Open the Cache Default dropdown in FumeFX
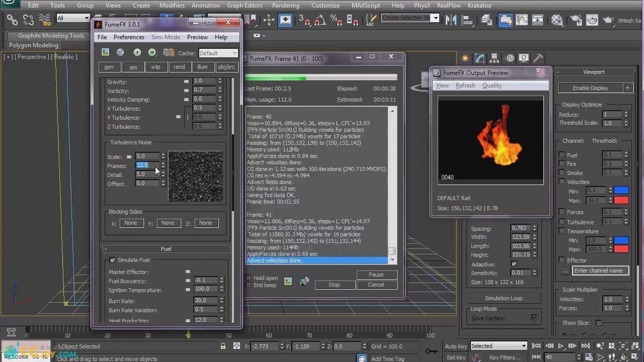The height and width of the screenshot is (362, 644). pos(218,53)
